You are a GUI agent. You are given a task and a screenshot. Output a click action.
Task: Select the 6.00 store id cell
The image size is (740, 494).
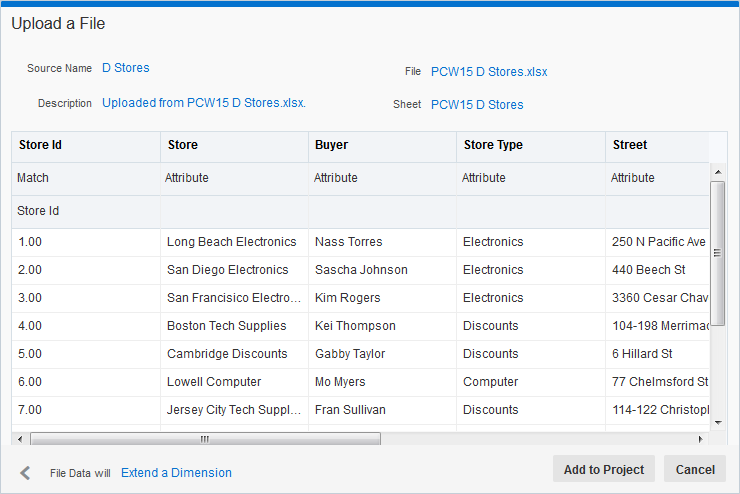(86, 382)
